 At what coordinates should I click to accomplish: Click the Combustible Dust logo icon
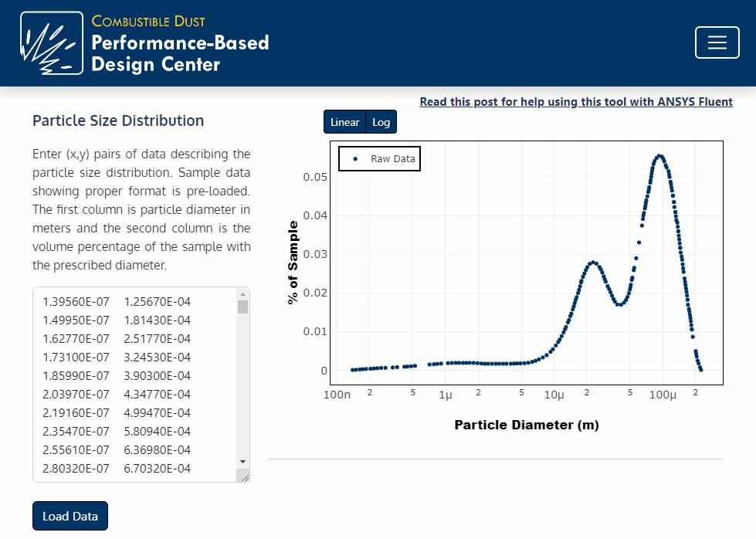coord(52,43)
